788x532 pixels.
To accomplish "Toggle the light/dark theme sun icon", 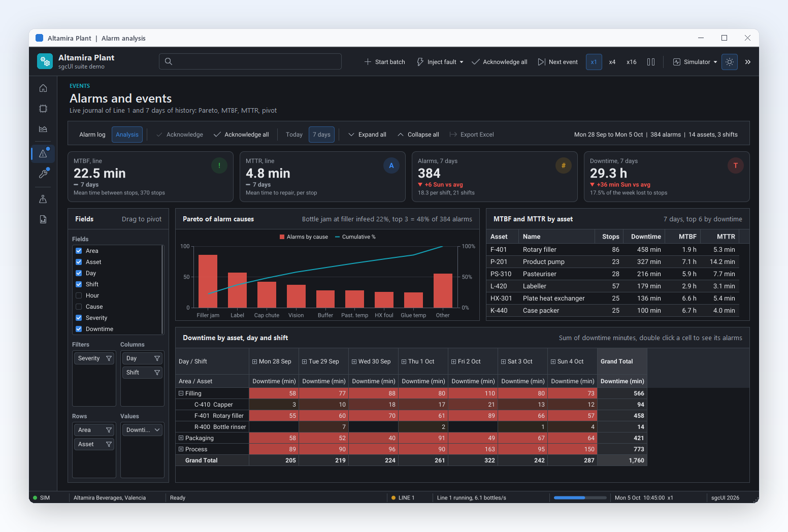I will [x=730, y=62].
